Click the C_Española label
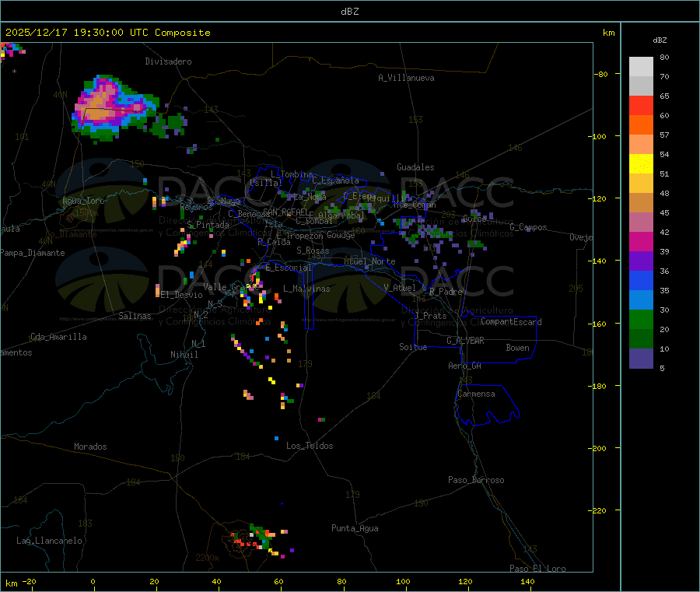Screen dimensions: 700x592 [335, 180]
